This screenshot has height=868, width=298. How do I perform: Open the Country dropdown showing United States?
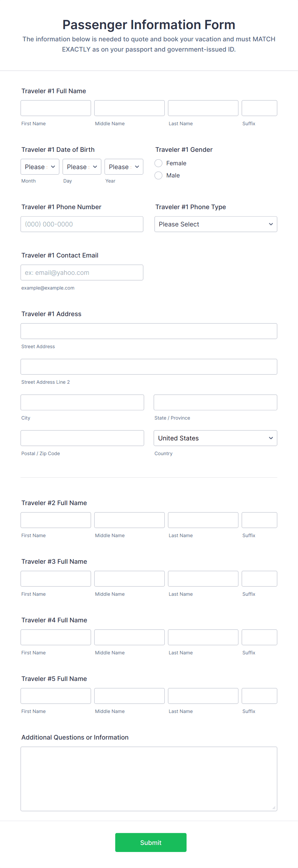[x=215, y=438]
